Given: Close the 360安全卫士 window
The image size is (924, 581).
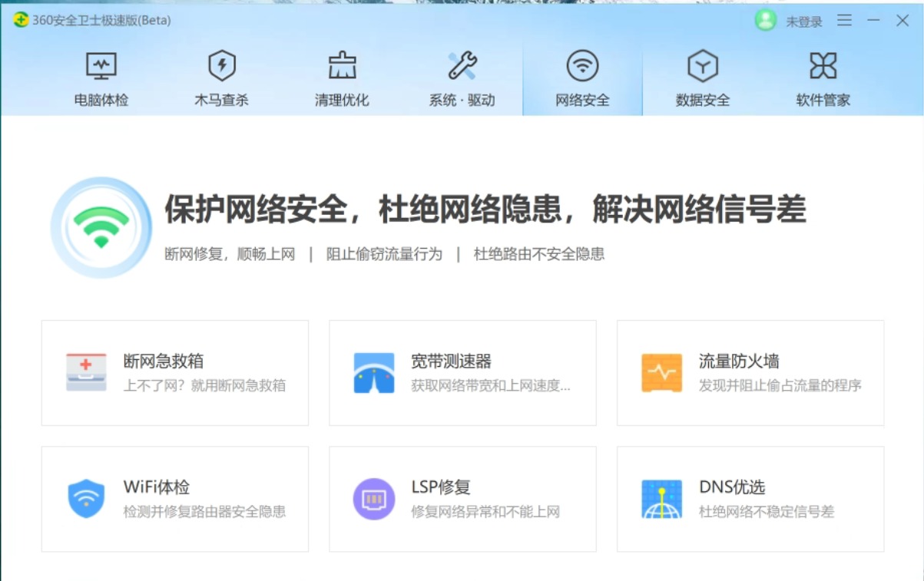Looking at the screenshot, I should [x=902, y=21].
